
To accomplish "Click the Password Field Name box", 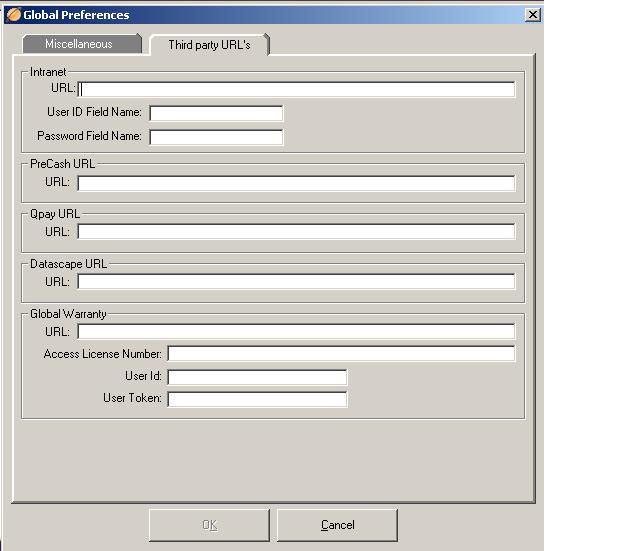I will [x=216, y=137].
